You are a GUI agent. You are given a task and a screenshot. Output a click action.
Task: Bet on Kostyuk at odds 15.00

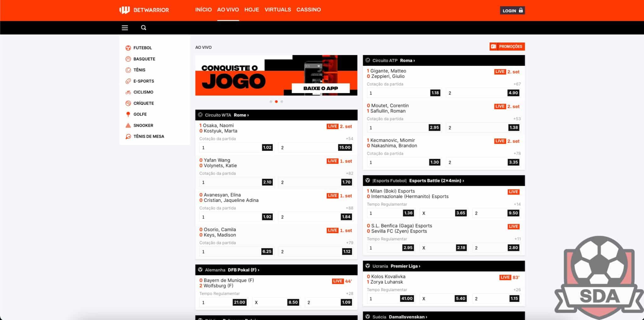(x=316, y=147)
